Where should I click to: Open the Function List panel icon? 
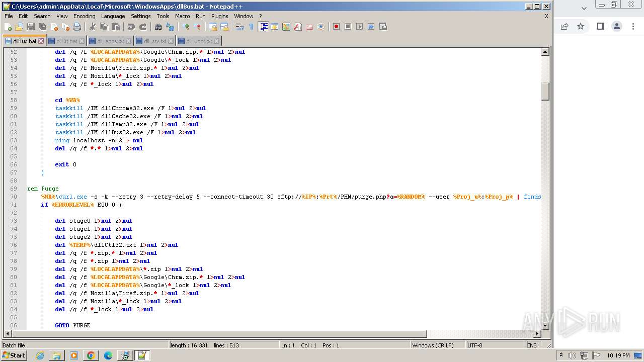[x=298, y=27]
